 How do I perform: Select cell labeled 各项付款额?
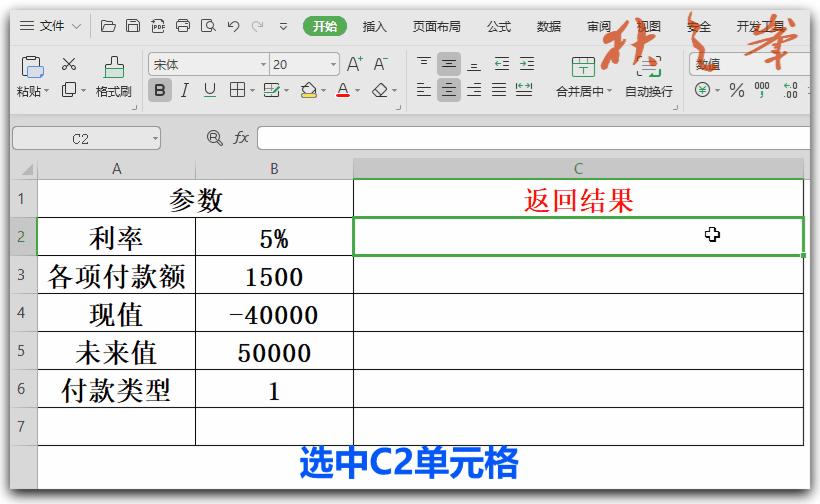tap(116, 275)
